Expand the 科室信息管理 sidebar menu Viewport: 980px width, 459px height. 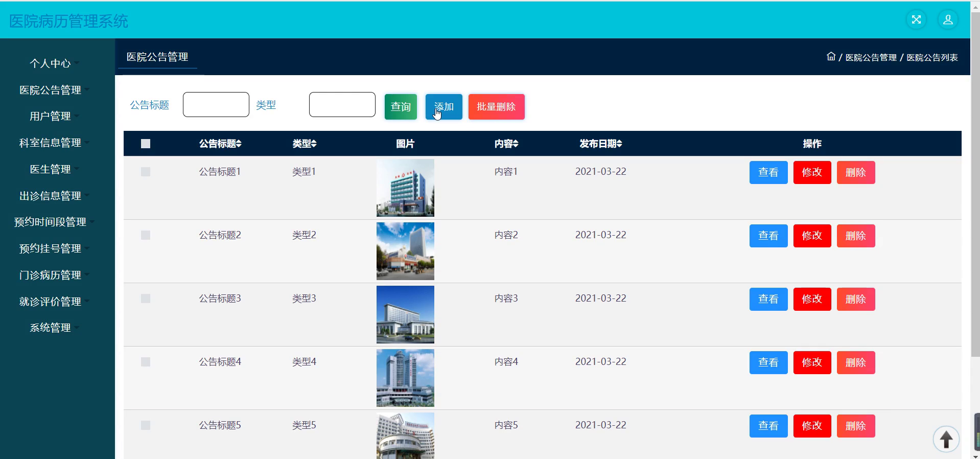pyautogui.click(x=54, y=143)
